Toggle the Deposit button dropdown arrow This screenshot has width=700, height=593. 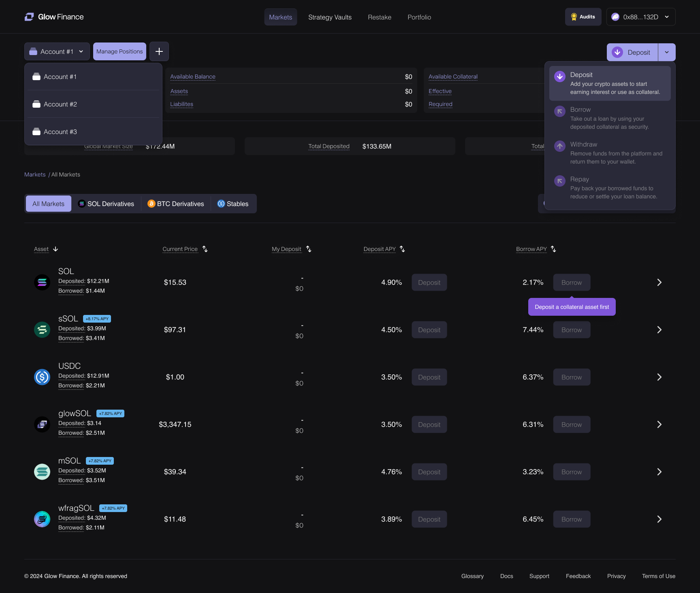tap(667, 52)
